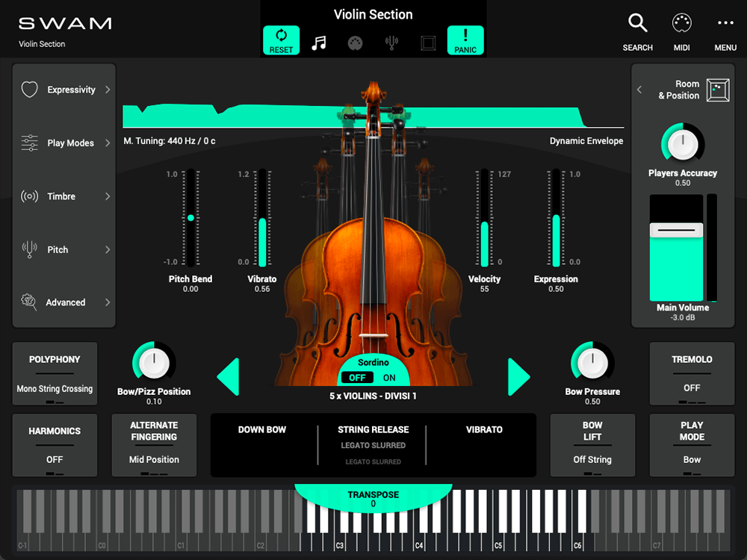Click the Bow/Pizz Position knob
Screen dimensions: 747x560
(x=154, y=363)
